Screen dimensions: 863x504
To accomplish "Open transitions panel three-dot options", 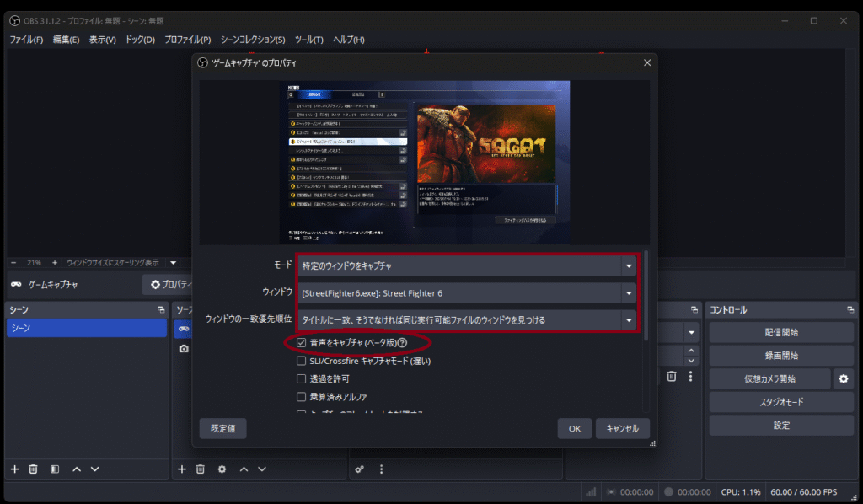I will pos(691,377).
